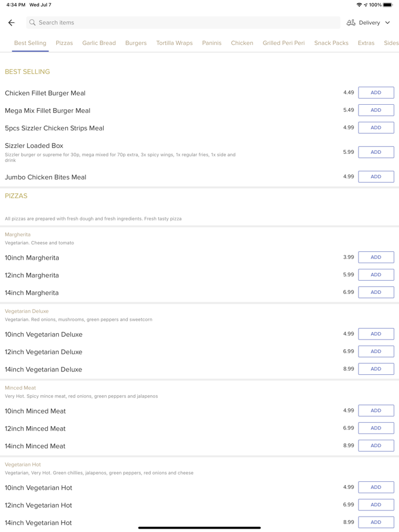Select Jumbo Chicken Bites Meal item
The height and width of the screenshot is (532, 399).
(46, 177)
